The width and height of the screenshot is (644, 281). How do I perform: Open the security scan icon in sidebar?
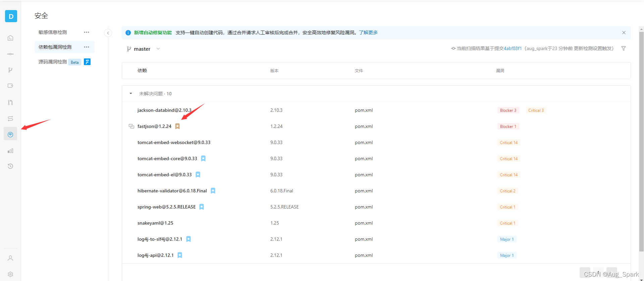[x=10, y=134]
